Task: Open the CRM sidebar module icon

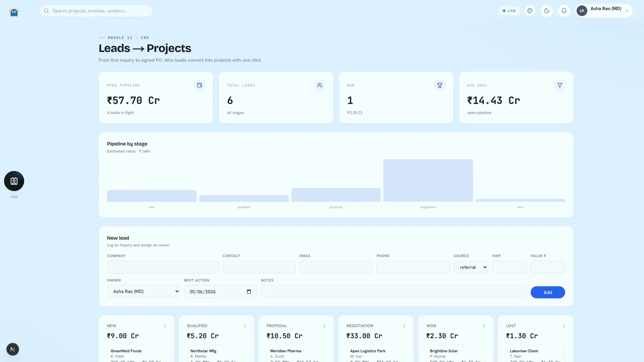Action: click(x=14, y=181)
